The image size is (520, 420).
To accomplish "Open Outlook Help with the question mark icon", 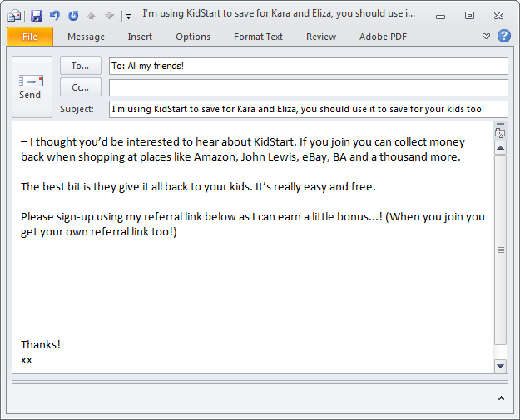I will 503,36.
